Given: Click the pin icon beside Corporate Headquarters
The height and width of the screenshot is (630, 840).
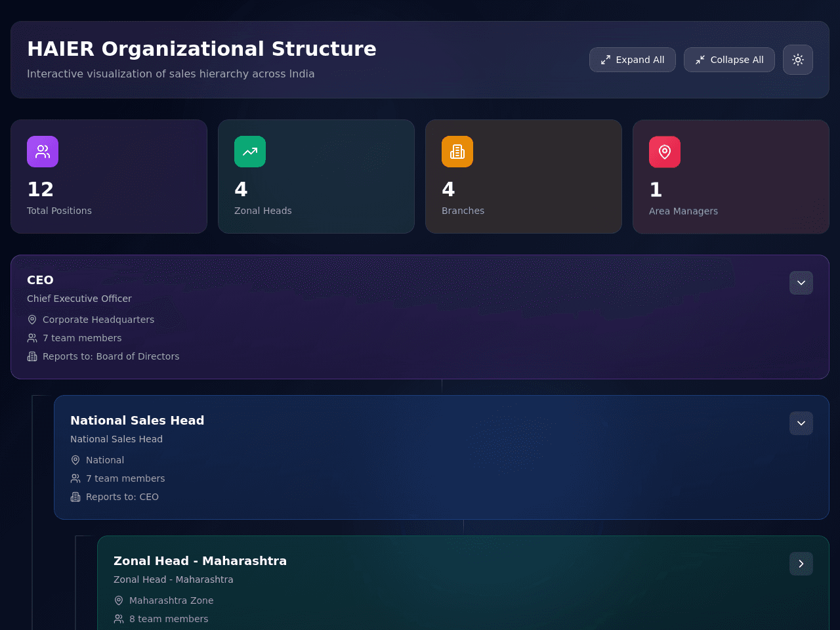Looking at the screenshot, I should [32, 320].
